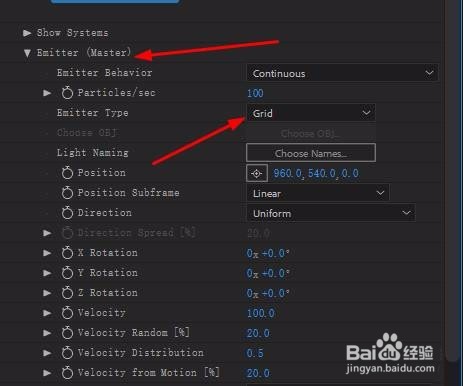Open the Emitter Behavior Continuous dropdown
This screenshot has width=463, height=386.
(x=342, y=73)
